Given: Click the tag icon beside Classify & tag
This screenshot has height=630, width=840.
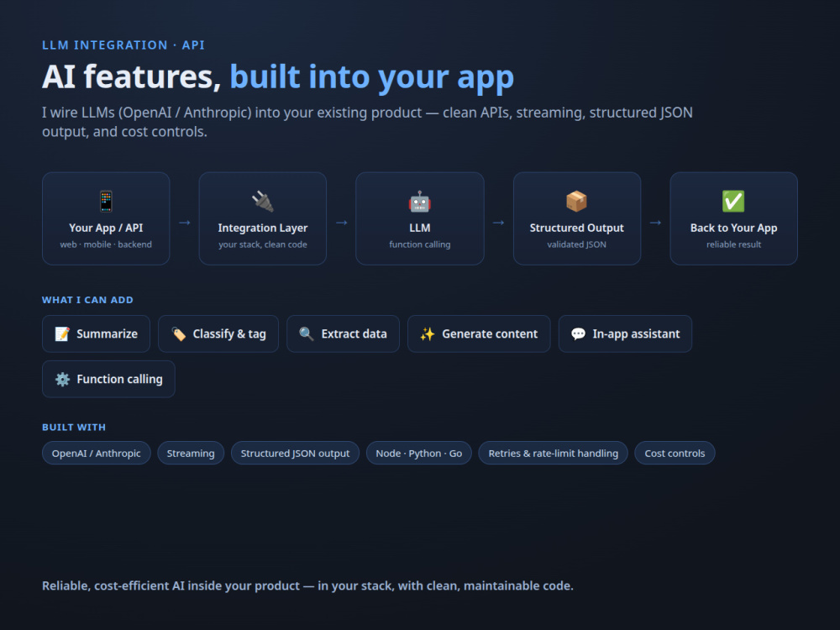Looking at the screenshot, I should click(x=178, y=333).
